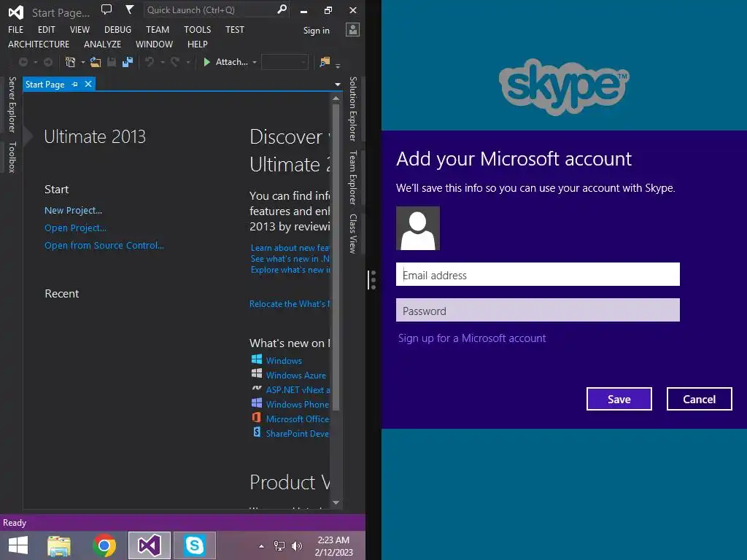The width and height of the screenshot is (747, 560).
Task: Open the feedback speech bubble icon
Action: [107, 9]
